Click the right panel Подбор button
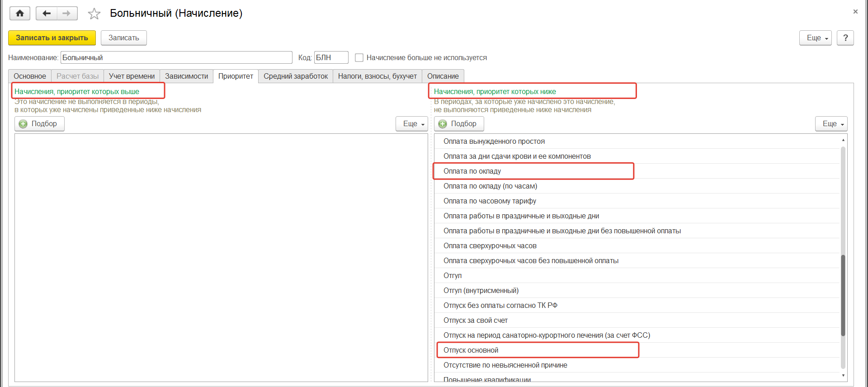This screenshot has width=868, height=387. (x=459, y=124)
